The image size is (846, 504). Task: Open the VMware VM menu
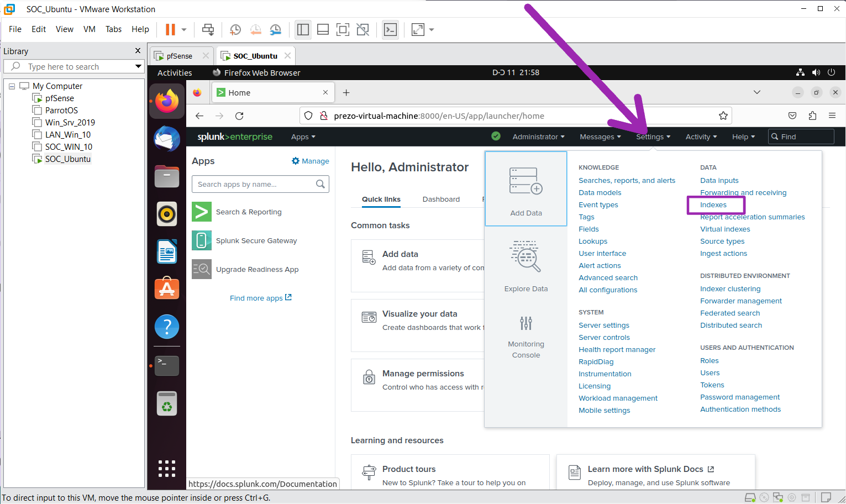click(90, 29)
